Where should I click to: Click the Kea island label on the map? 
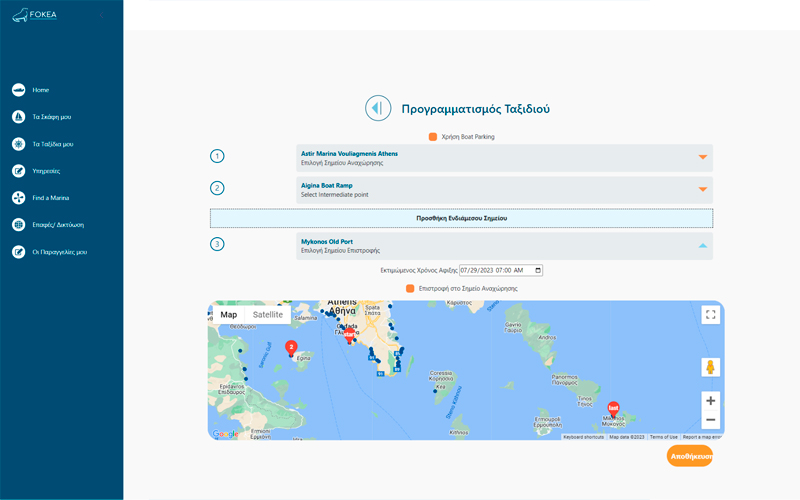coord(440,387)
